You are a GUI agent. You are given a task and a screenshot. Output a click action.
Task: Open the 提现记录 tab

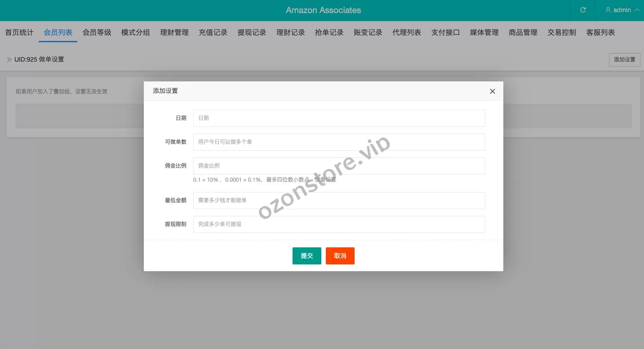coord(252,32)
